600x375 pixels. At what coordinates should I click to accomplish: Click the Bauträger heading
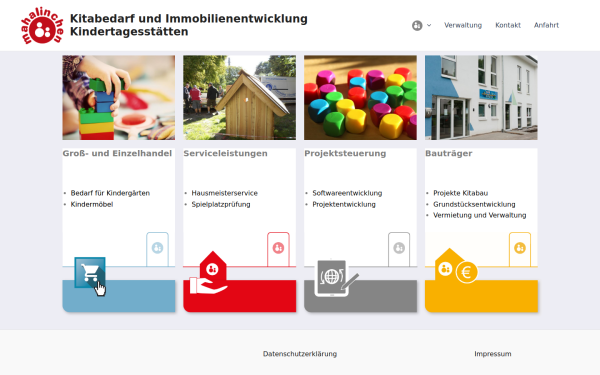448,153
